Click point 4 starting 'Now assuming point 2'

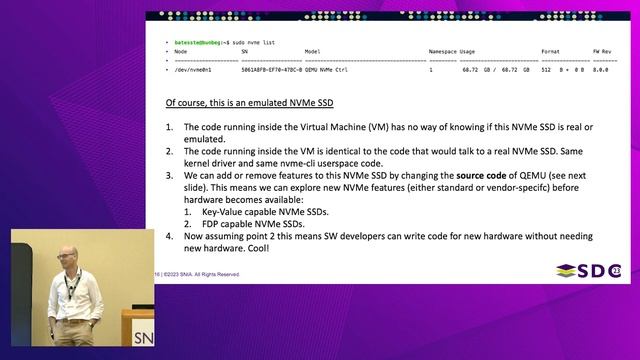[x=388, y=242]
